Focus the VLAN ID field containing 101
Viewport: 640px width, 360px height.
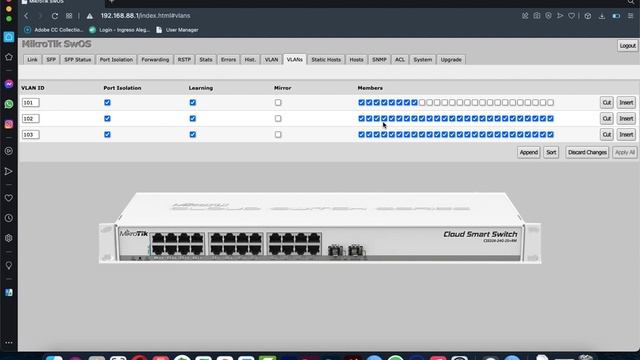pos(31,102)
